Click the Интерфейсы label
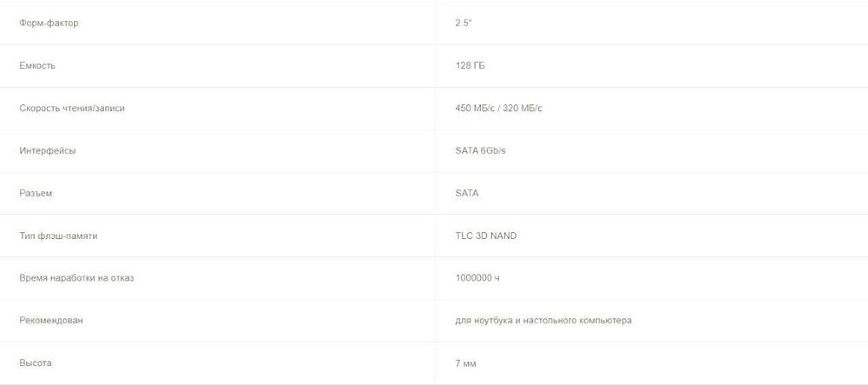Viewport: 868px width, 385px height. 48,150
